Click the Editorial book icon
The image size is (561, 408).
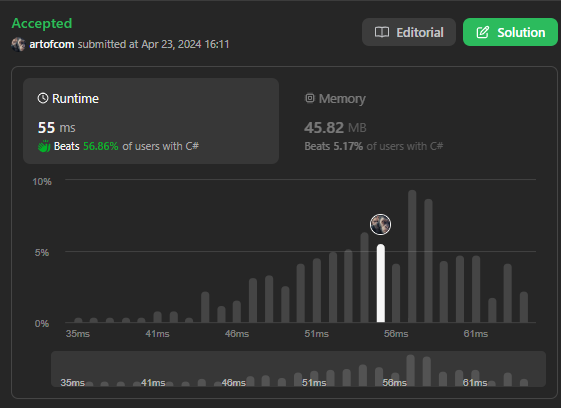(382, 32)
